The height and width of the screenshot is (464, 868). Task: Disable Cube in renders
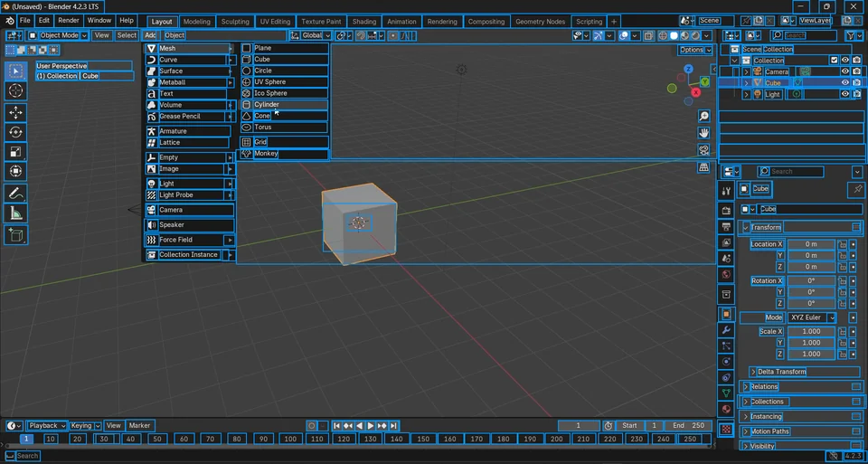pyautogui.click(x=856, y=82)
